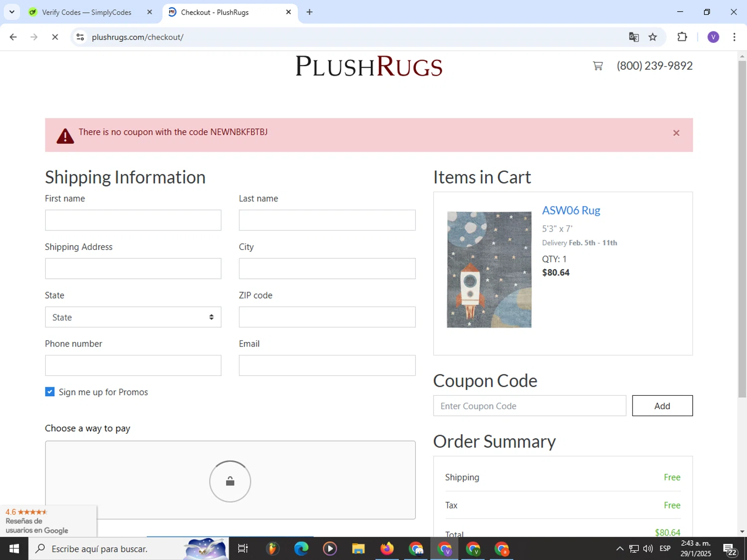Click the Enter Coupon Code field

point(529,406)
